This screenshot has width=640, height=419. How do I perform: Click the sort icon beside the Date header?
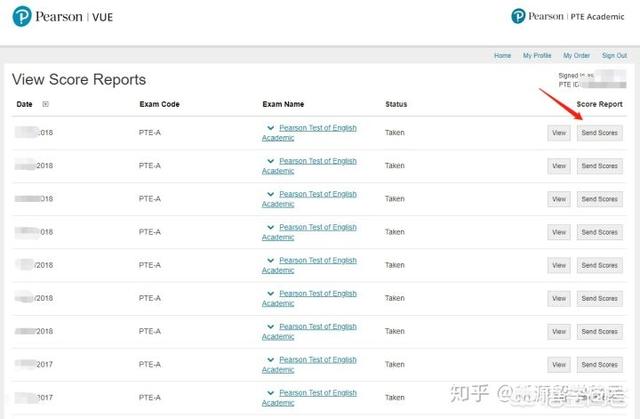pyautogui.click(x=45, y=104)
